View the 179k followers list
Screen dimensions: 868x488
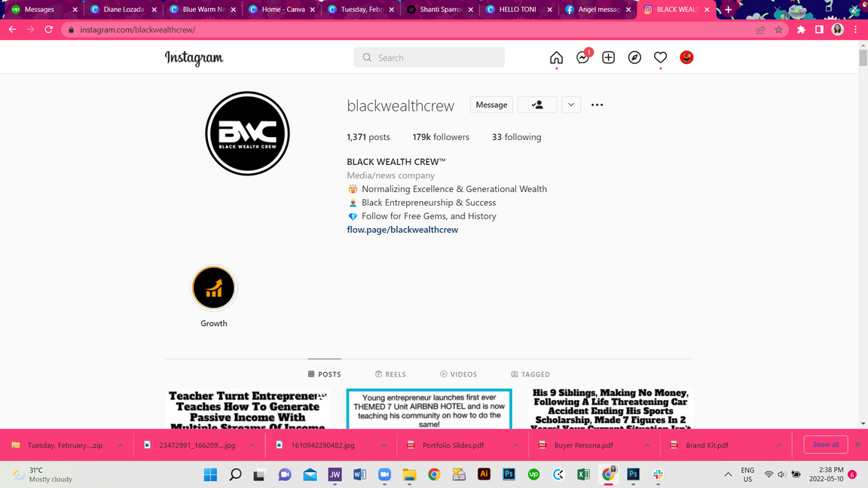tap(441, 137)
